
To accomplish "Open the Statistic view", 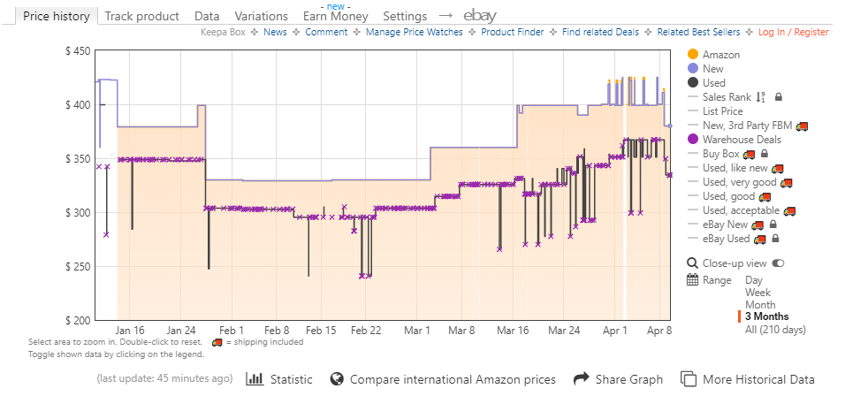I will (x=291, y=379).
